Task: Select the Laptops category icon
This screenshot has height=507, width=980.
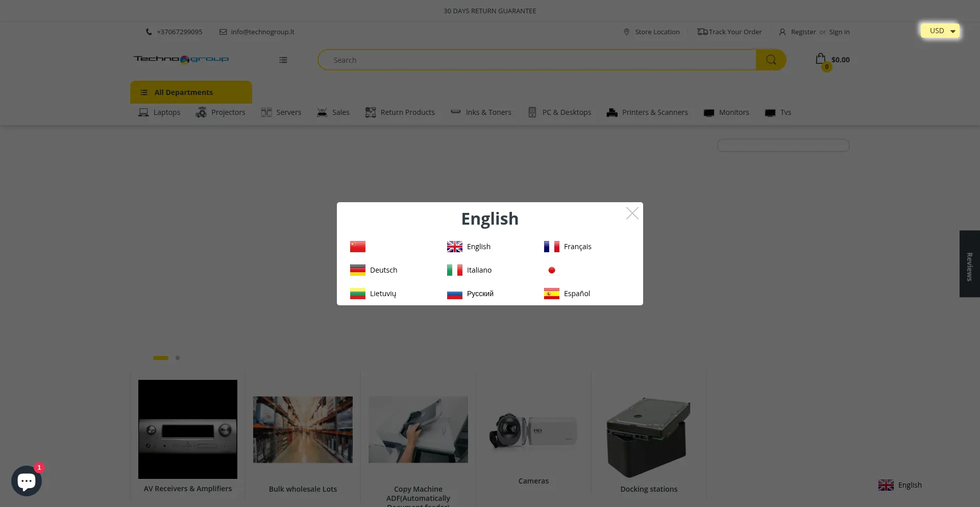Action: click(143, 112)
